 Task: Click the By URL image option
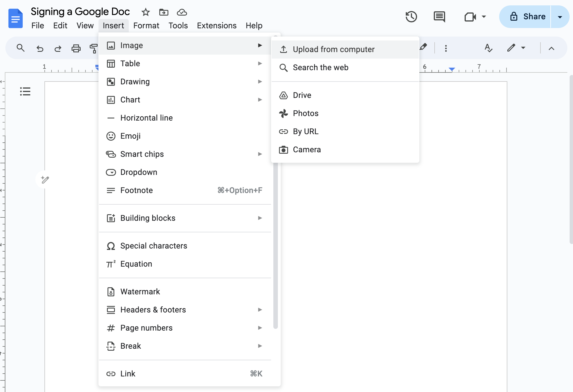(x=305, y=131)
